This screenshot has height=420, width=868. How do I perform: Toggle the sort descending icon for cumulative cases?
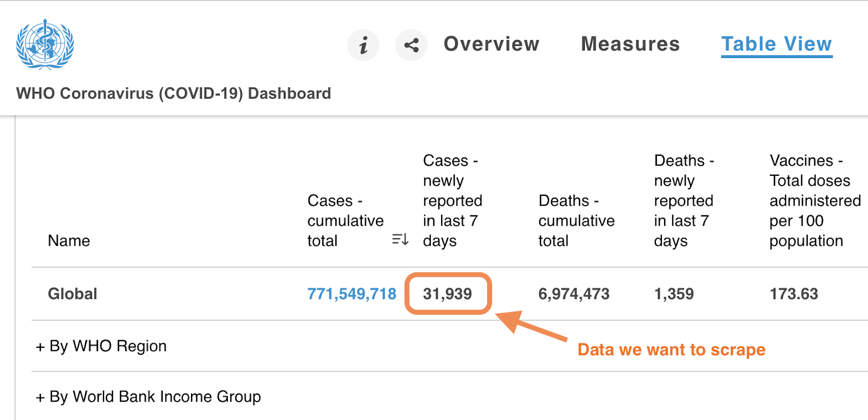point(400,239)
